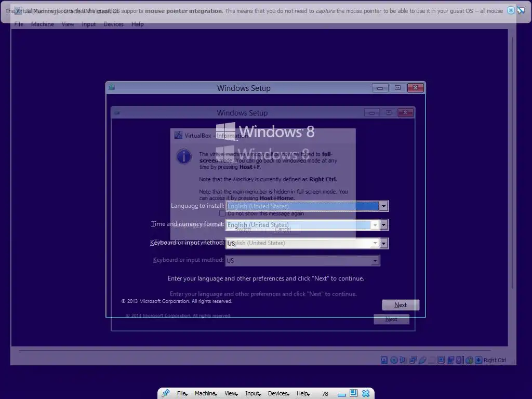Screen dimensions: 532x399
Task: Click front Windows Setup title bar icon
Action: tap(112, 87)
